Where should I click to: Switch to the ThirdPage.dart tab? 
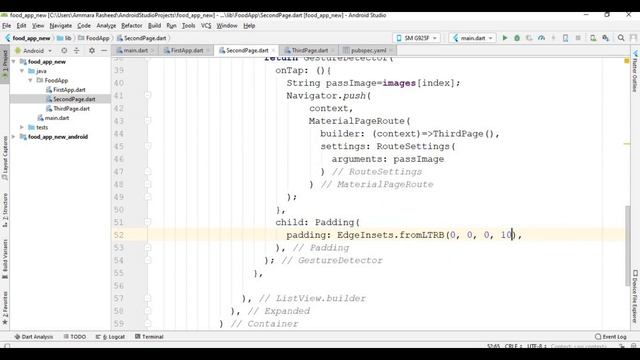[x=309, y=51]
